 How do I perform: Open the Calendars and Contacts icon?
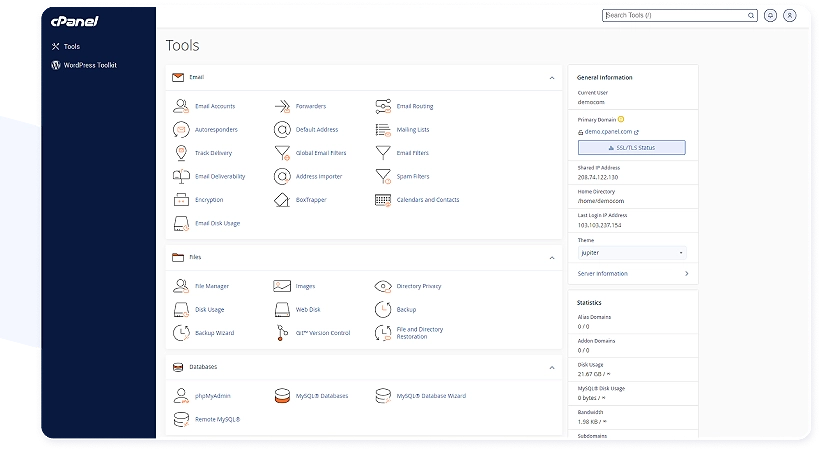click(x=382, y=200)
